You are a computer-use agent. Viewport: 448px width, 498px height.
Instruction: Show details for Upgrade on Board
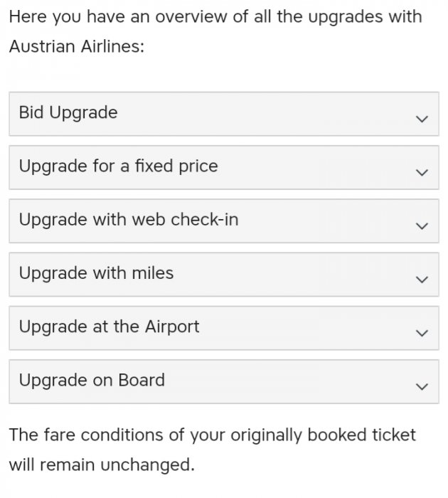tap(224, 381)
